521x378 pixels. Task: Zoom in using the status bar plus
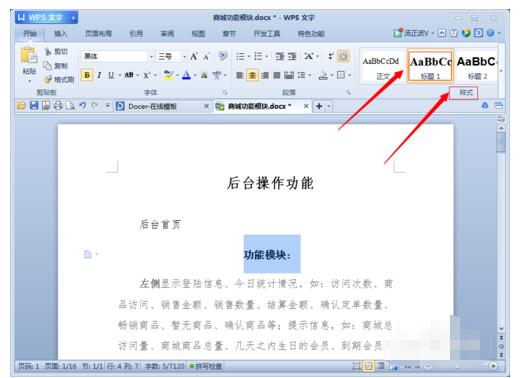(493, 366)
